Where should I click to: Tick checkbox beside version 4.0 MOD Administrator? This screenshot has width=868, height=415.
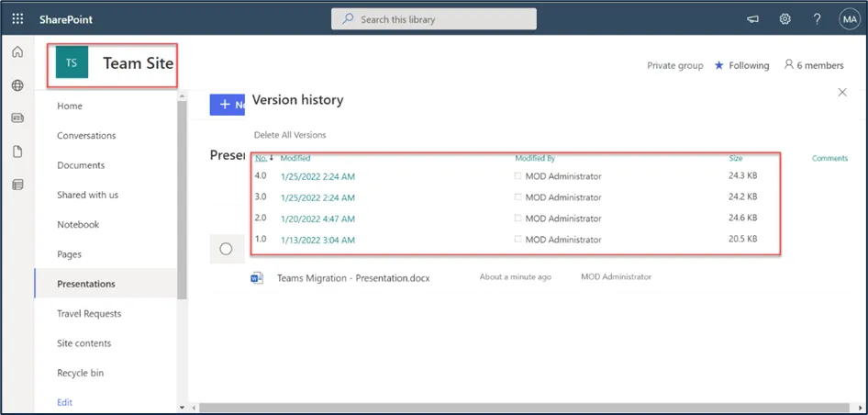click(x=518, y=175)
